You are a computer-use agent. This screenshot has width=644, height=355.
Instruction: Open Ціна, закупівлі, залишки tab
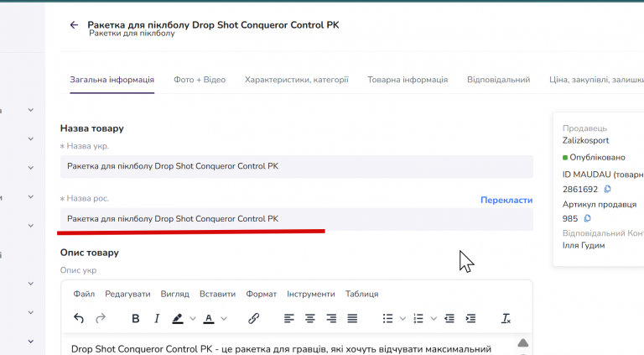click(596, 80)
